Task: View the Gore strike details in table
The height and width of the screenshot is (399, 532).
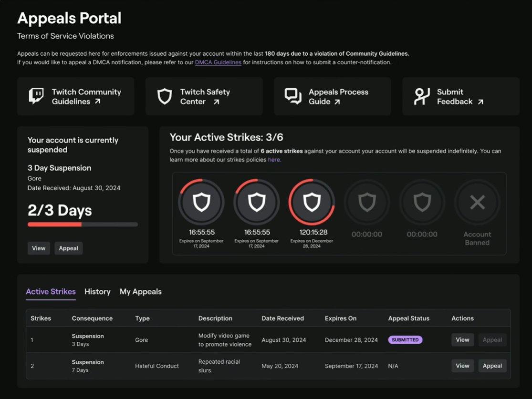Action: [x=462, y=340]
